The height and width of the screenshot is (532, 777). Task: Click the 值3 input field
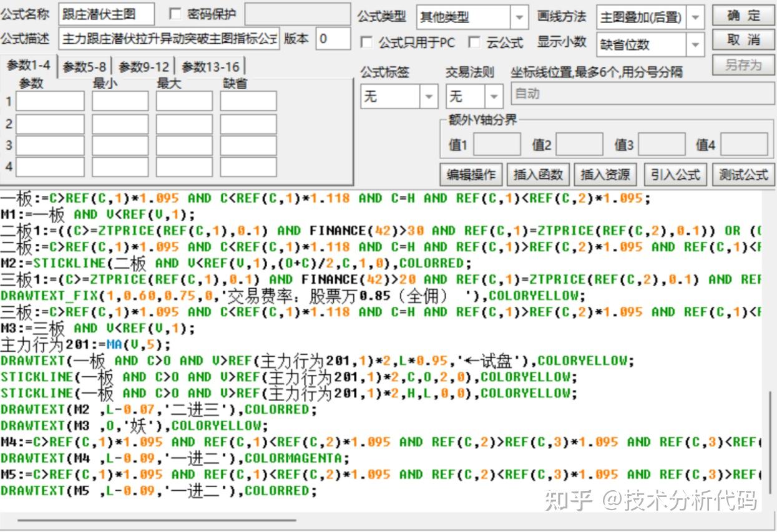[662, 144]
